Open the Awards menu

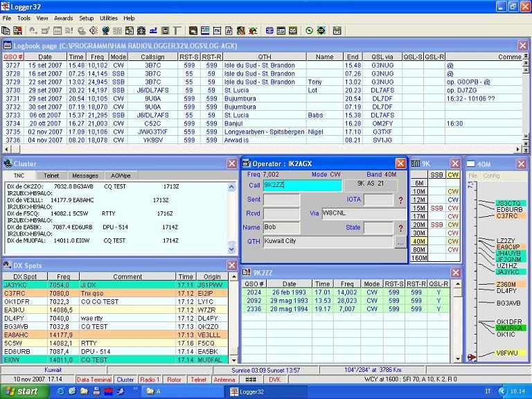(x=63, y=18)
